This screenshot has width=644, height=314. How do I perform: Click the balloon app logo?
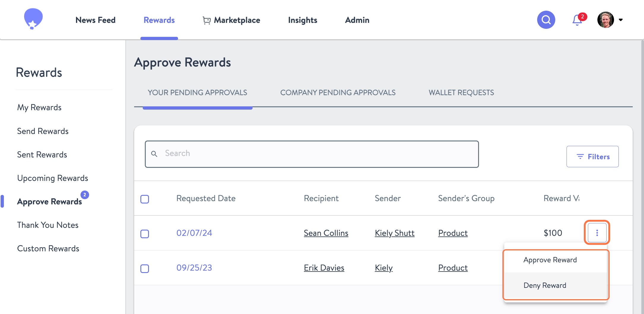[x=33, y=19]
